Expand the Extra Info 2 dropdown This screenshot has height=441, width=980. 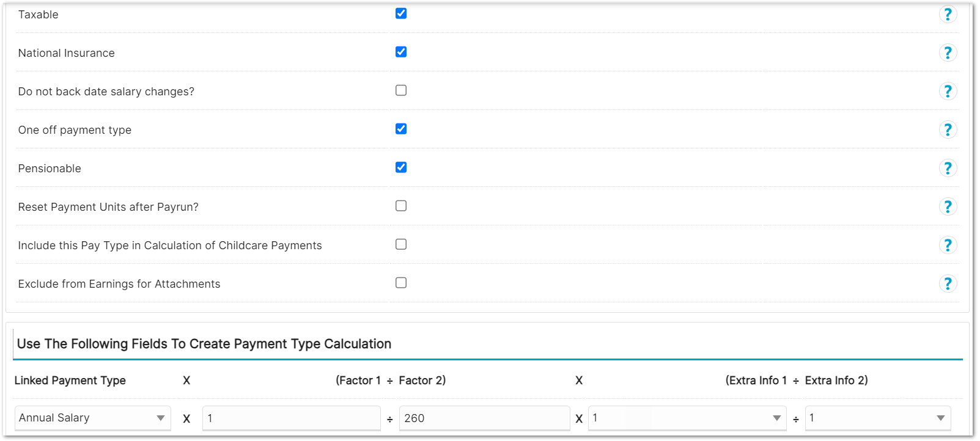pyautogui.click(x=878, y=418)
